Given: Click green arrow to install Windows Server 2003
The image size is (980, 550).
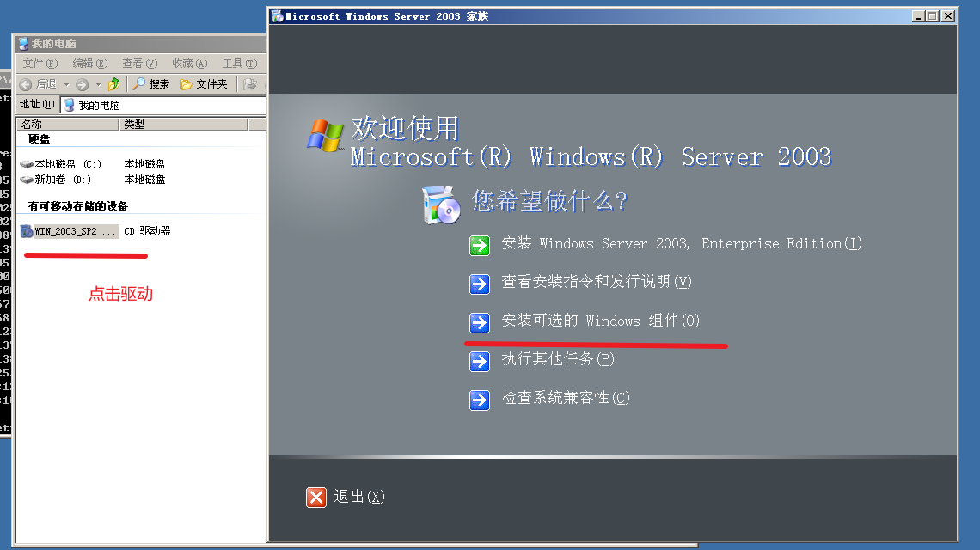Looking at the screenshot, I should click(x=480, y=246).
